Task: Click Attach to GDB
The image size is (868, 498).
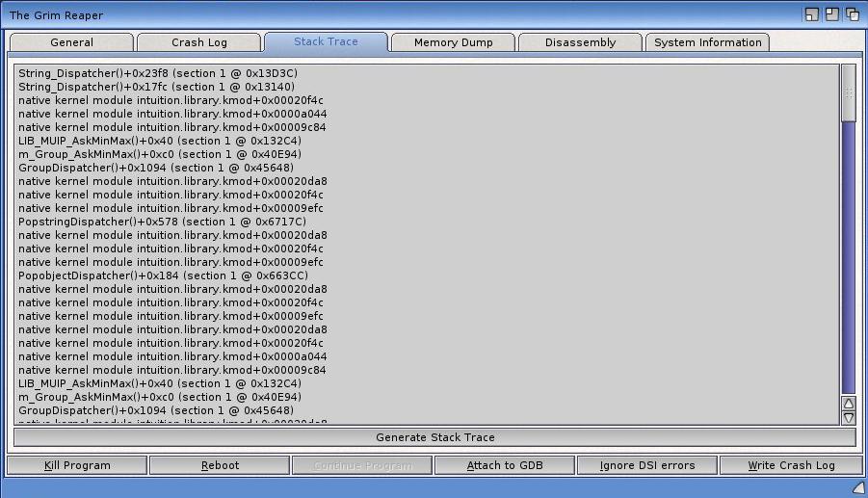Action: pos(505,465)
